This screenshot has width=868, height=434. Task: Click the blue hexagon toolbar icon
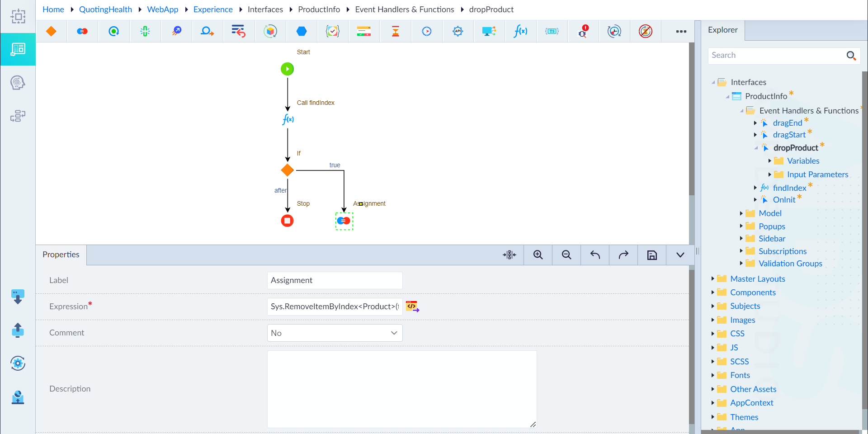[302, 31]
